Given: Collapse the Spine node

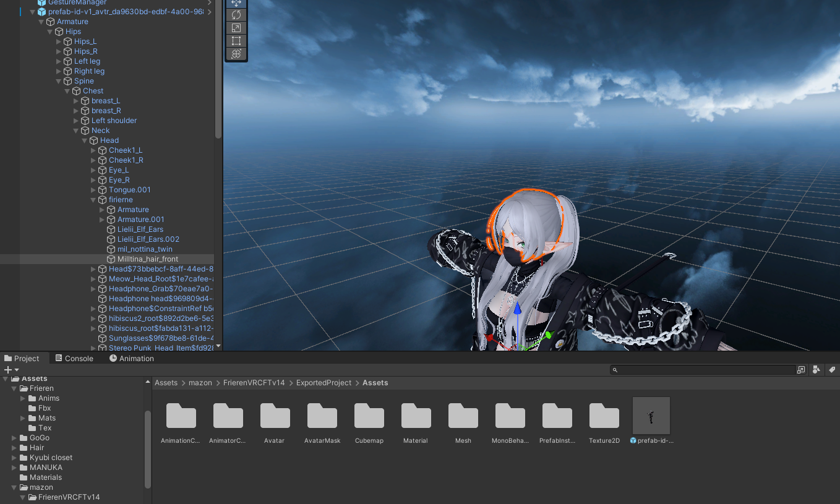Looking at the screenshot, I should coord(59,81).
